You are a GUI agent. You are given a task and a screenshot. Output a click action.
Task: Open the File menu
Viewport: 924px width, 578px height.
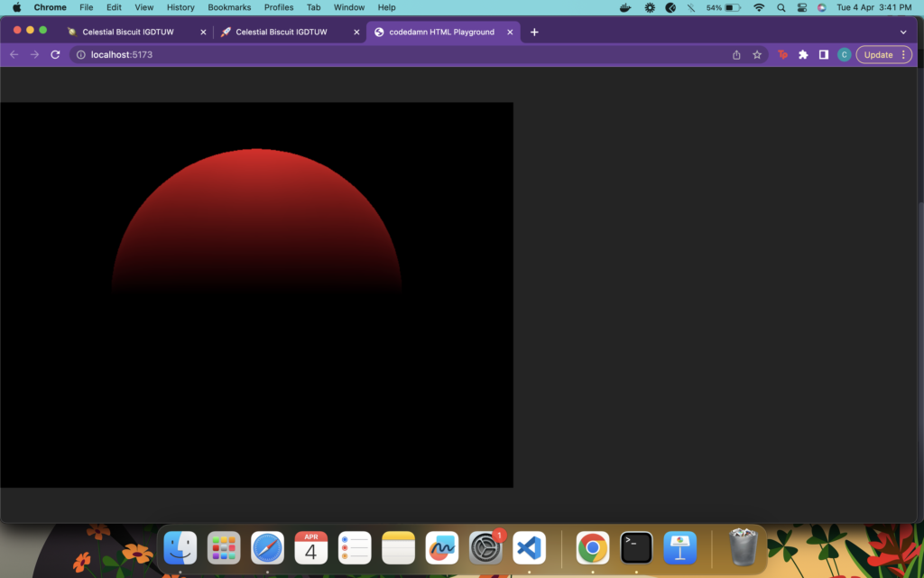[87, 7]
